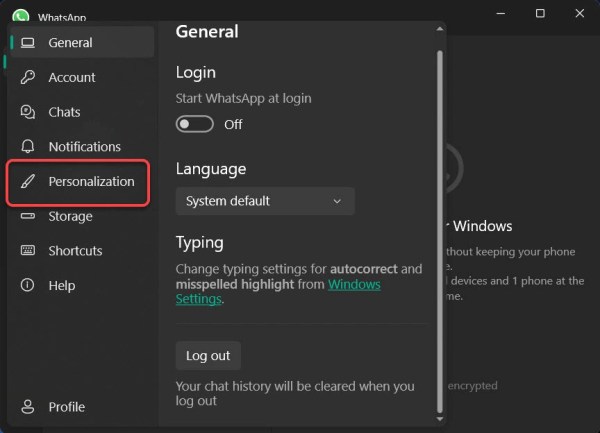Click 'Your chat history will be cleared' text
Viewport: 600px width, 433px height.
pos(295,394)
